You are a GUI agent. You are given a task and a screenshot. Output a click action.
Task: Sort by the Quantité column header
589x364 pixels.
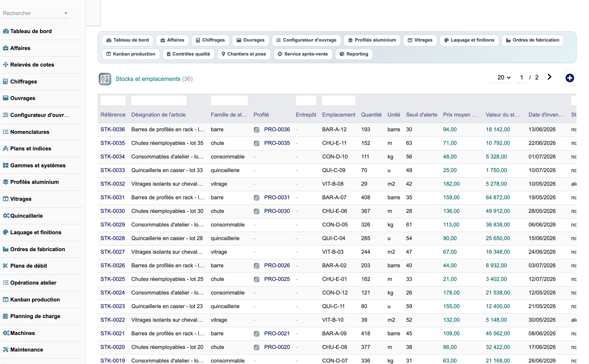(x=371, y=115)
